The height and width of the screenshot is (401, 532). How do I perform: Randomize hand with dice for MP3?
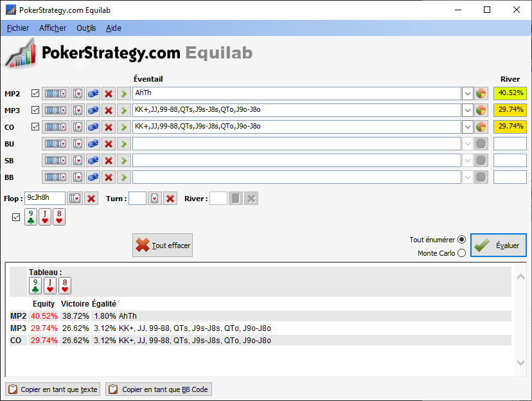coord(93,111)
